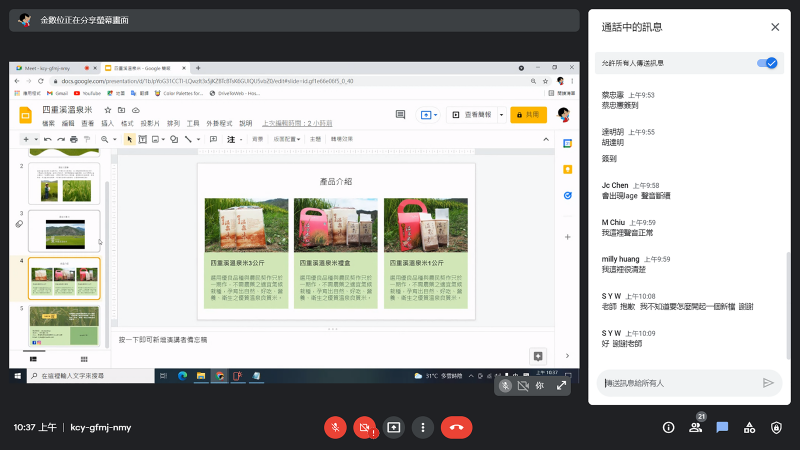Open the 版面配置 layout dropdown
The image size is (800, 450).
[287, 139]
